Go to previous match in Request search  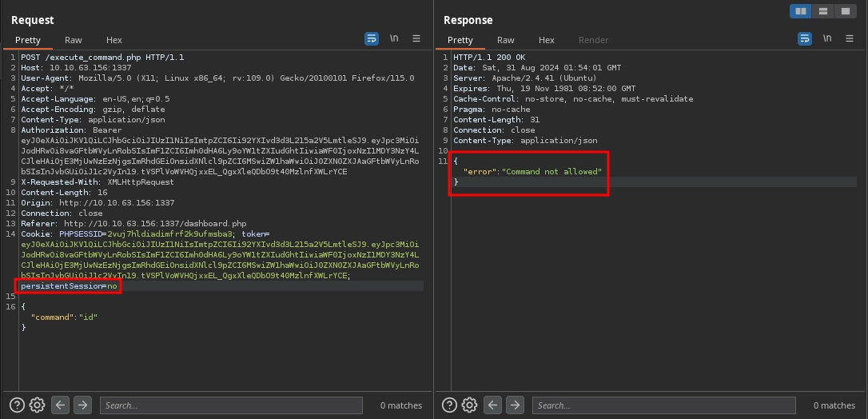tap(61, 405)
